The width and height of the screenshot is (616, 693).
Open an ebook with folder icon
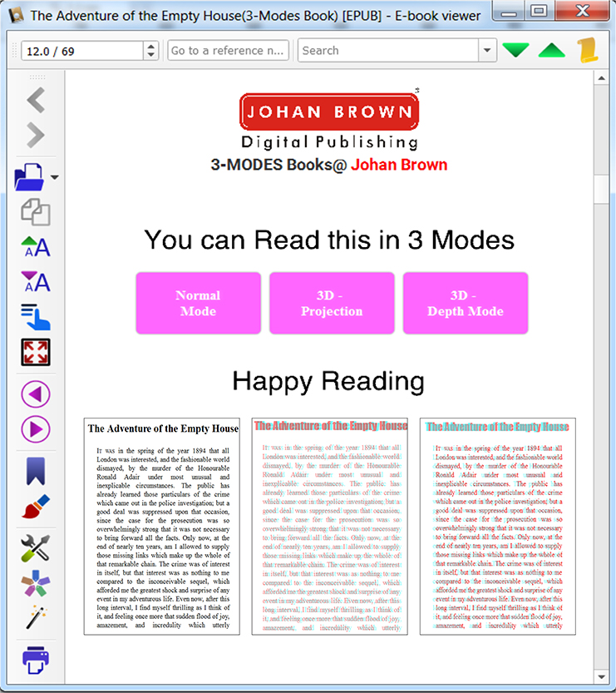pyautogui.click(x=31, y=176)
